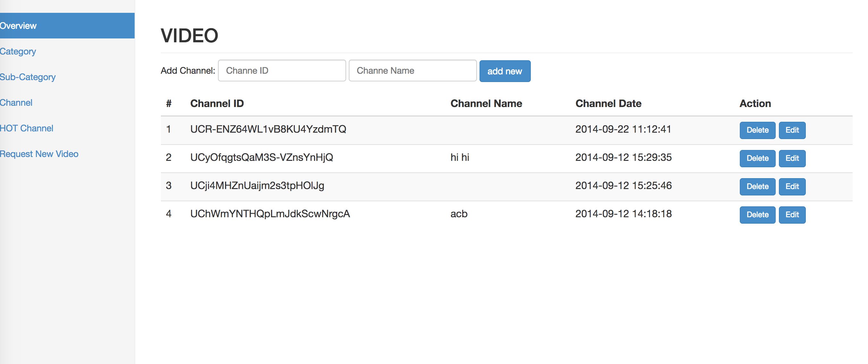Screen dimensions: 868x364
Task: Delete channel UCR-ENZ64WL1vB8KU4YzdmTQ
Action: [x=757, y=130]
